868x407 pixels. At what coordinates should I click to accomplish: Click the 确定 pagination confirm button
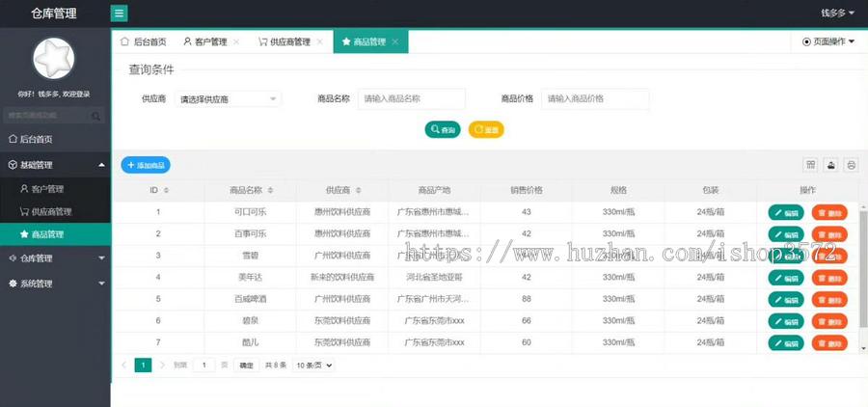pyautogui.click(x=246, y=365)
